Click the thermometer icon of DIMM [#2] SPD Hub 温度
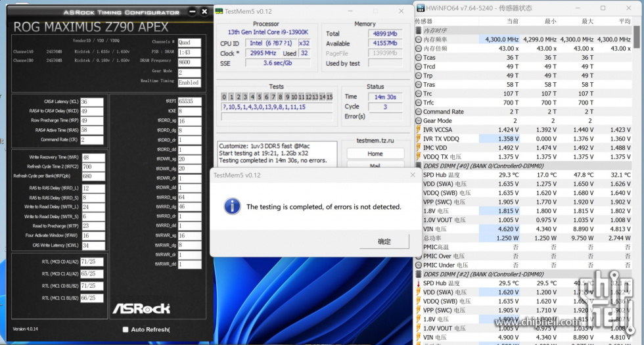 (x=419, y=283)
